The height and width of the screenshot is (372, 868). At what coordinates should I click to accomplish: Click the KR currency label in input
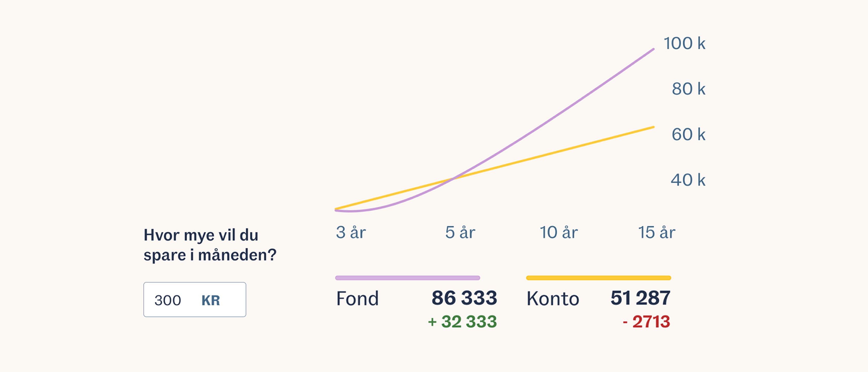(x=211, y=300)
